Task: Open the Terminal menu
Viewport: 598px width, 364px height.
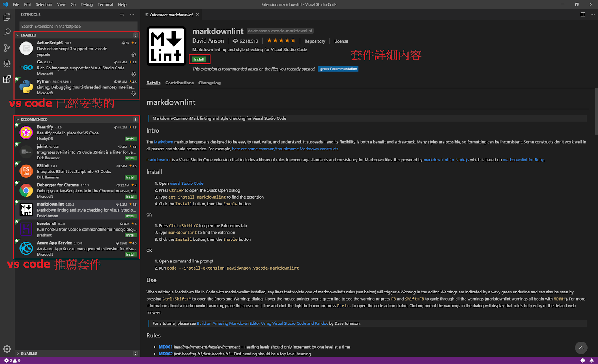Action: pos(105,4)
